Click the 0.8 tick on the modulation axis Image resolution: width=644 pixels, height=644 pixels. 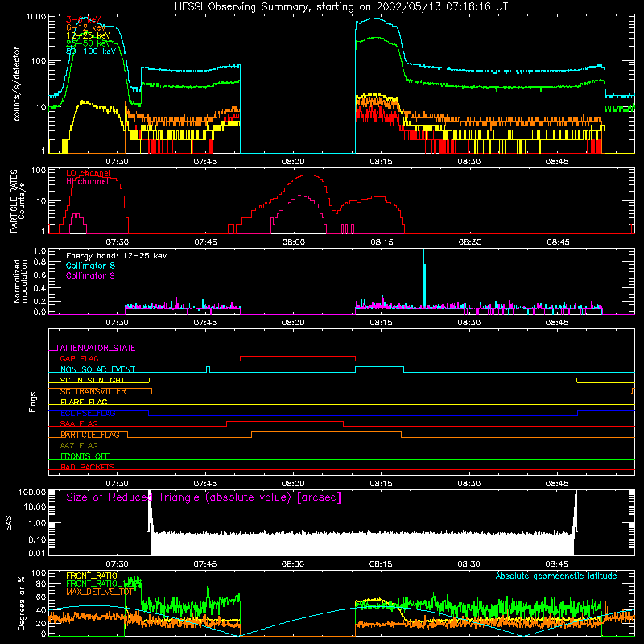pos(39,262)
